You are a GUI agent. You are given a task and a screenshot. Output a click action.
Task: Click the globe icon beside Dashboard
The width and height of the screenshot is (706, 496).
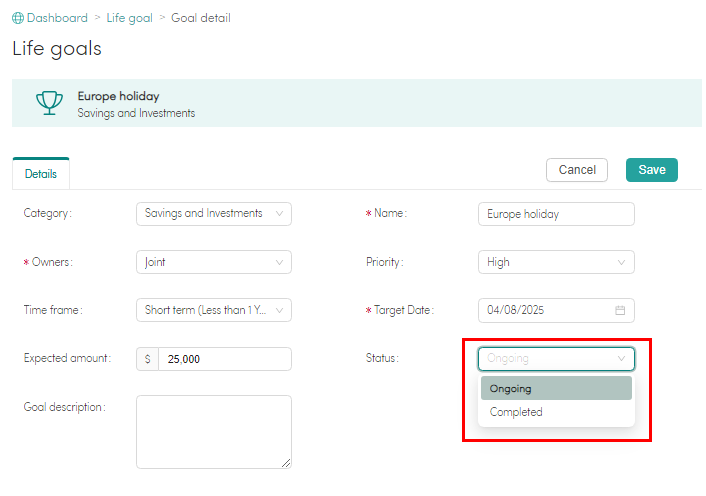[18, 18]
